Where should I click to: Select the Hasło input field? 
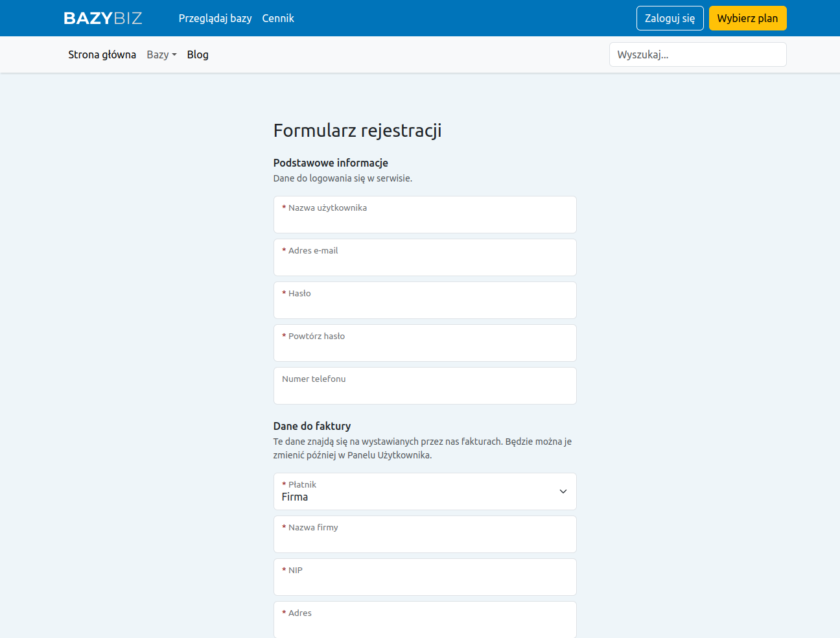425,300
